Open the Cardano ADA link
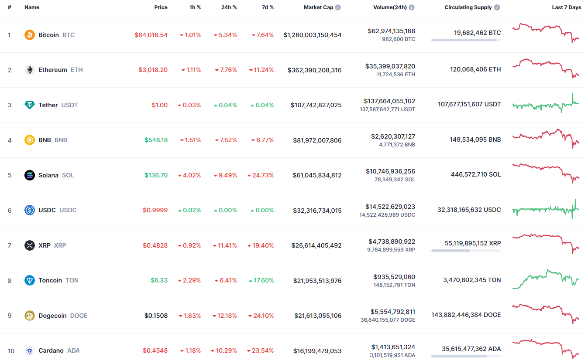The width and height of the screenshot is (588, 364). tap(59, 350)
